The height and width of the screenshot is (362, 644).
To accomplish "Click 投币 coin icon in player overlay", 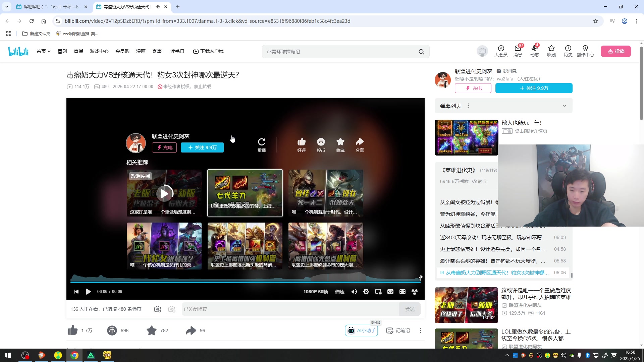I will pyautogui.click(x=321, y=145).
